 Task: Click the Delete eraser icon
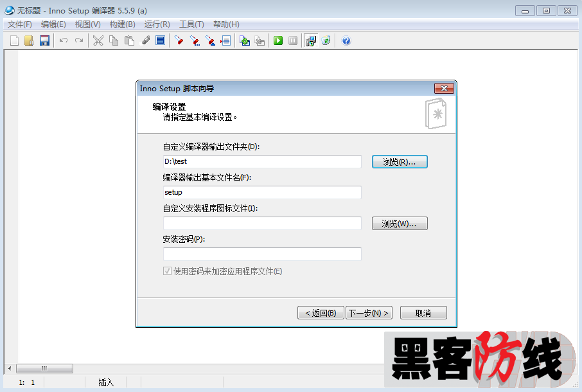point(145,40)
